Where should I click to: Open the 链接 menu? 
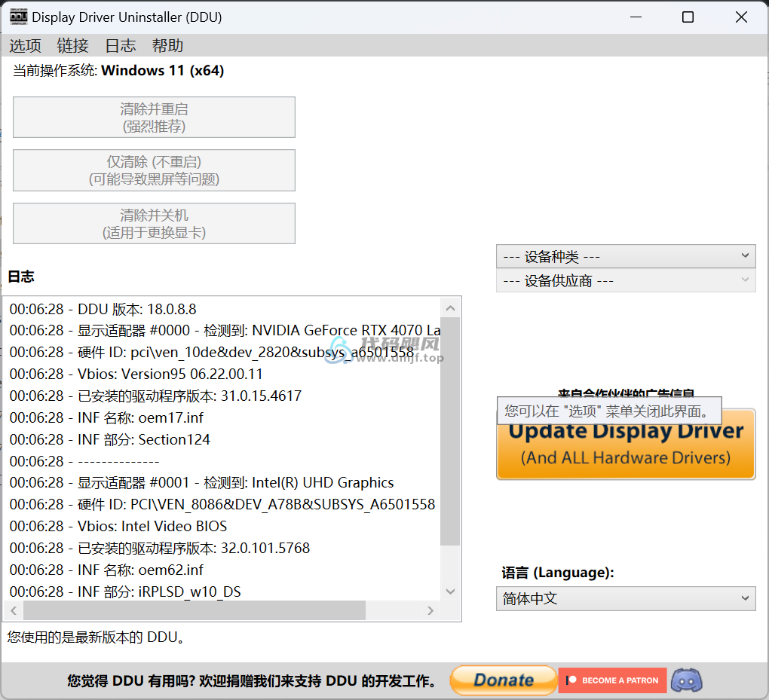point(72,46)
